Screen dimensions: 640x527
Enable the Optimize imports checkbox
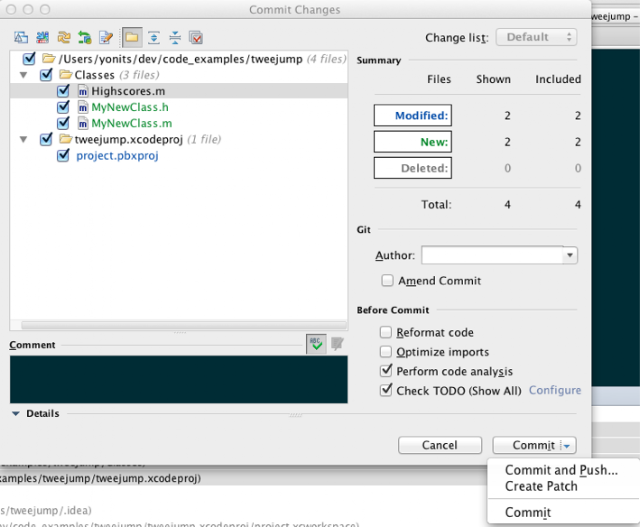[x=386, y=351]
